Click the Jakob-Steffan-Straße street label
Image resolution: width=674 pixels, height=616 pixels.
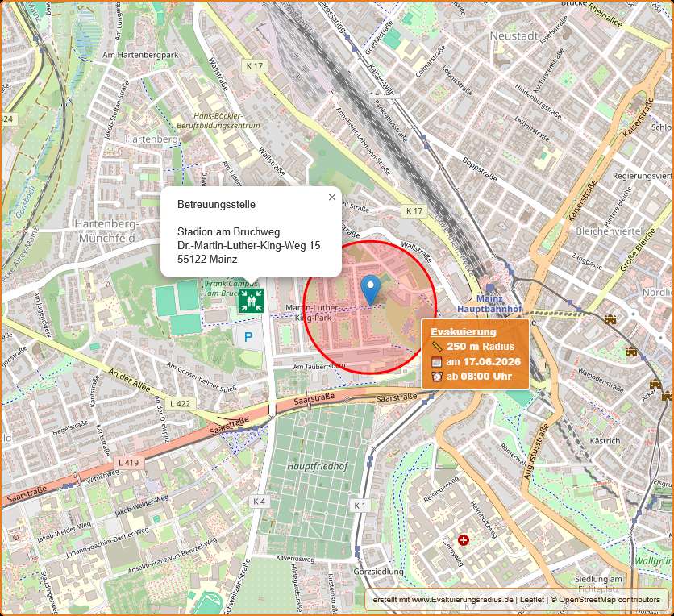coord(116,110)
